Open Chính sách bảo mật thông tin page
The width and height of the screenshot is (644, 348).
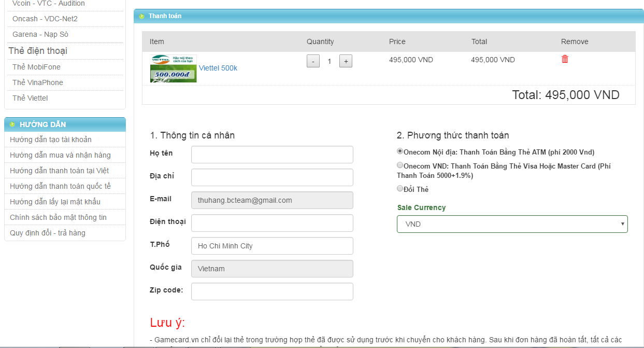58,217
